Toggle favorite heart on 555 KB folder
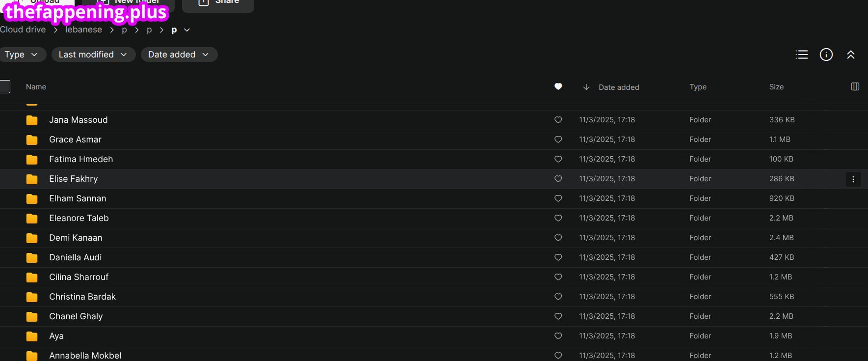Viewport: 868px width, 361px height. (x=558, y=297)
